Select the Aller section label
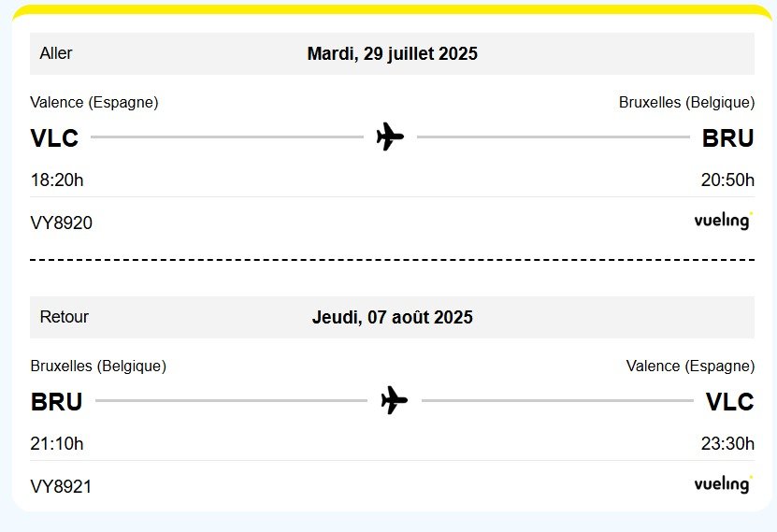This screenshot has height=532, width=777. pyautogui.click(x=56, y=53)
